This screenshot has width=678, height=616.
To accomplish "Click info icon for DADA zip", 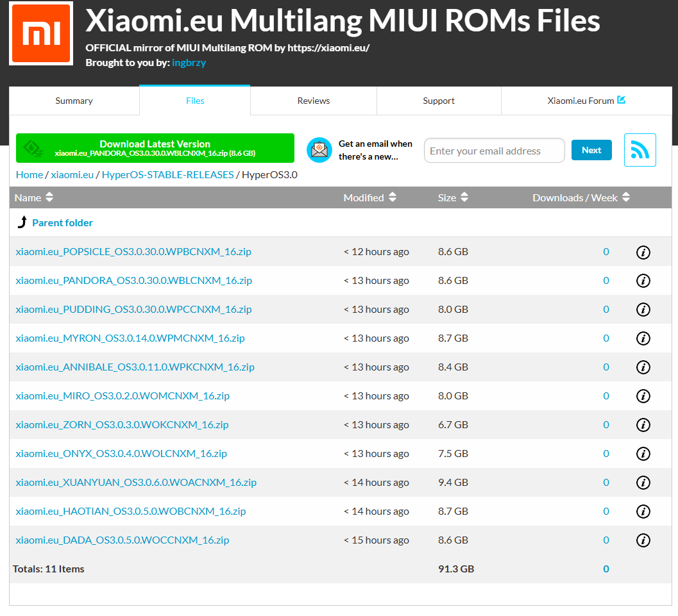I will 643,540.
